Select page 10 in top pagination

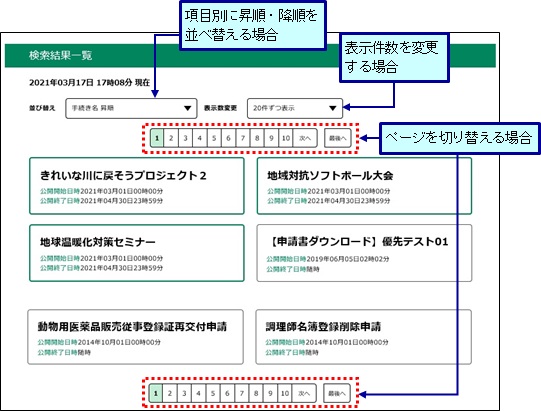286,138
